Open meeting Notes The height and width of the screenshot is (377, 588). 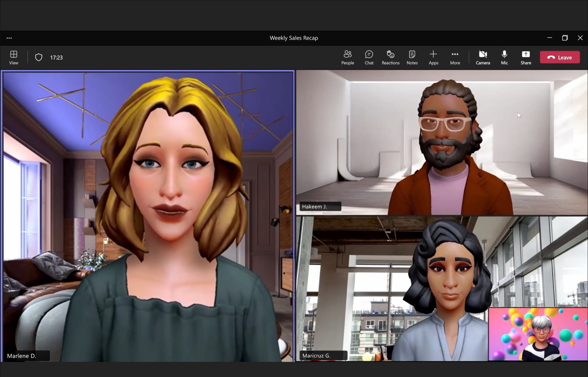click(412, 57)
